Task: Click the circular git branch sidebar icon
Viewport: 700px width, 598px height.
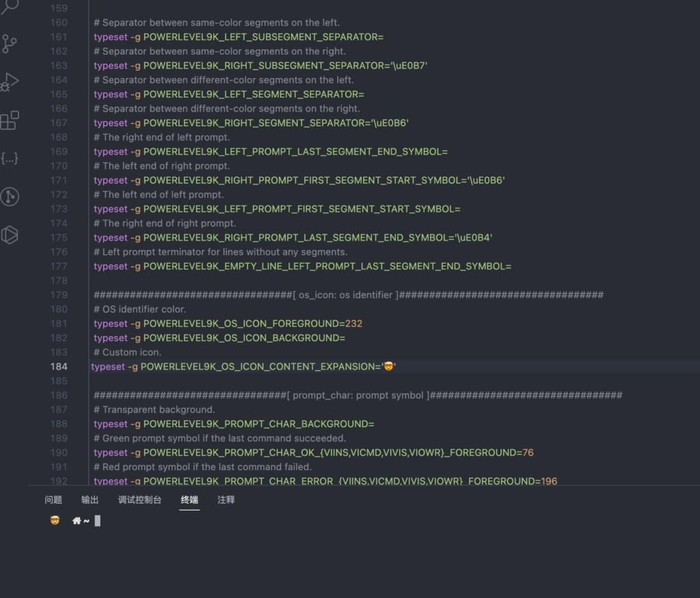Action: point(10,197)
